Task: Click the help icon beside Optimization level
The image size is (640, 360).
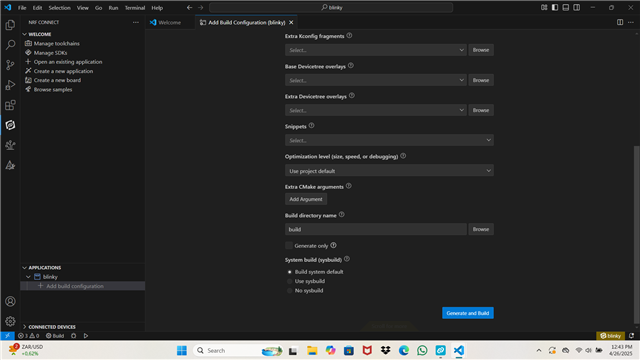Action: click(403, 156)
